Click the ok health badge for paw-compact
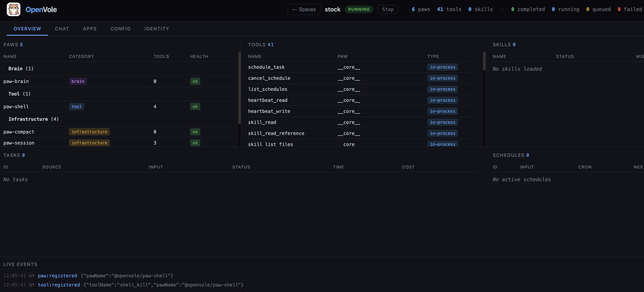This screenshot has width=644, height=292. [195, 132]
